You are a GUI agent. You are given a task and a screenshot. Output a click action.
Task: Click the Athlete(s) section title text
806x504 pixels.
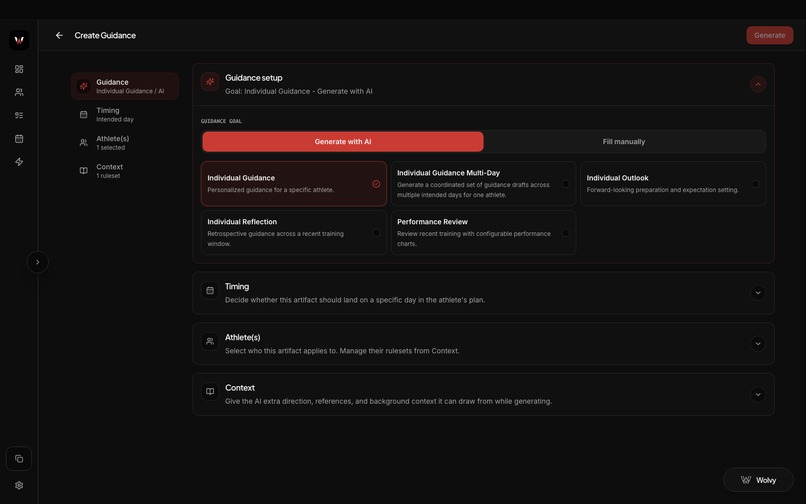pyautogui.click(x=243, y=337)
